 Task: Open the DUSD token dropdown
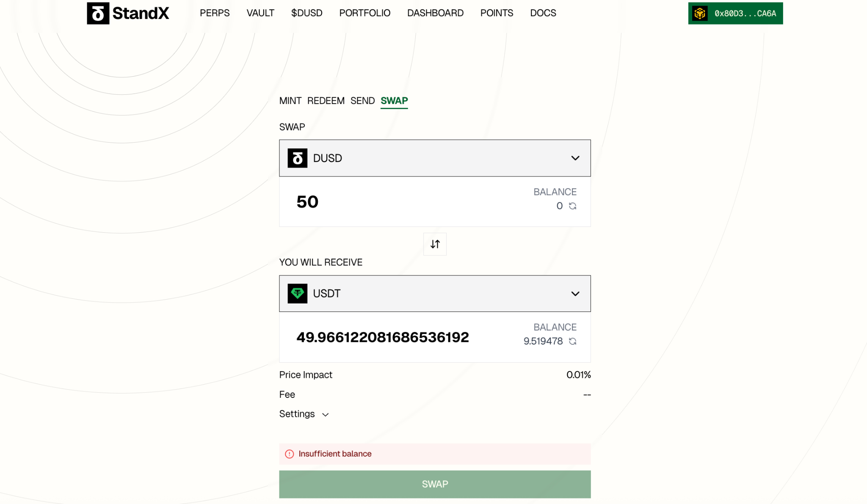575,158
